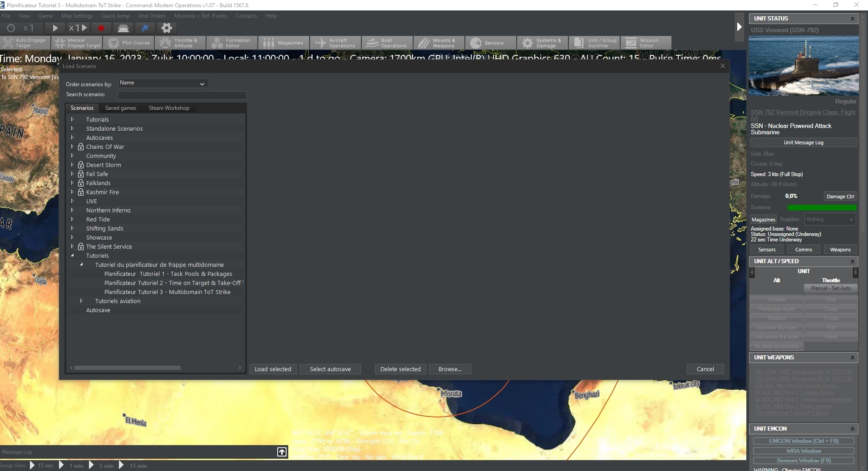868x471 pixels.
Task: Click the blue arrow toolbar icon
Action: point(145,28)
